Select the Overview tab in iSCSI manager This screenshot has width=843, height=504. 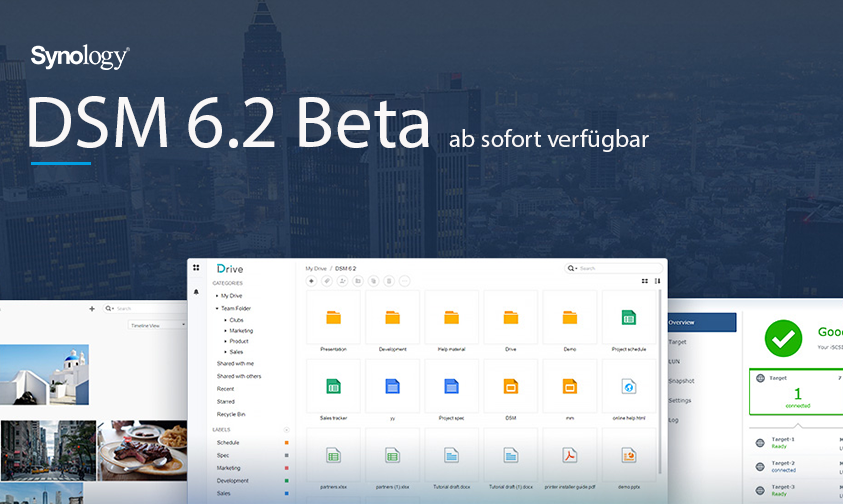coord(701,323)
